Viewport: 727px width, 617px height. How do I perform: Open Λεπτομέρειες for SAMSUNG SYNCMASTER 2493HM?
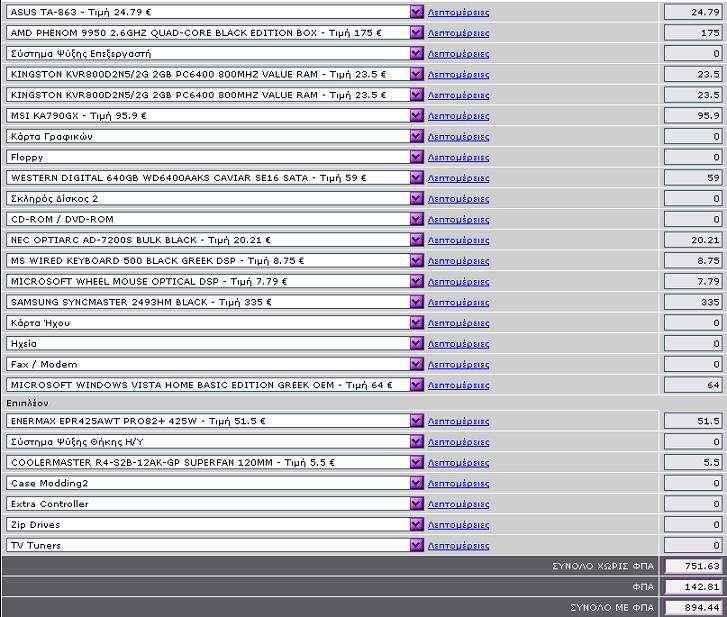coord(458,302)
